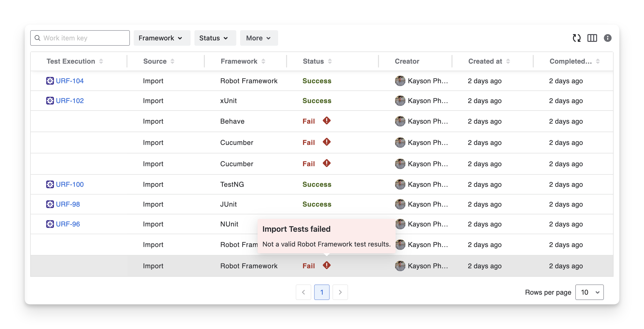Go to page 1
Screen dimensions: 644x329
(321, 292)
